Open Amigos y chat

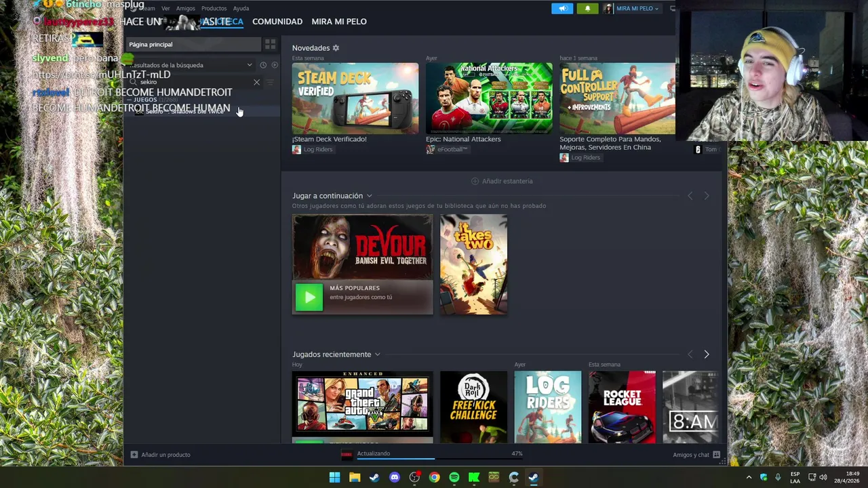tap(696, 455)
